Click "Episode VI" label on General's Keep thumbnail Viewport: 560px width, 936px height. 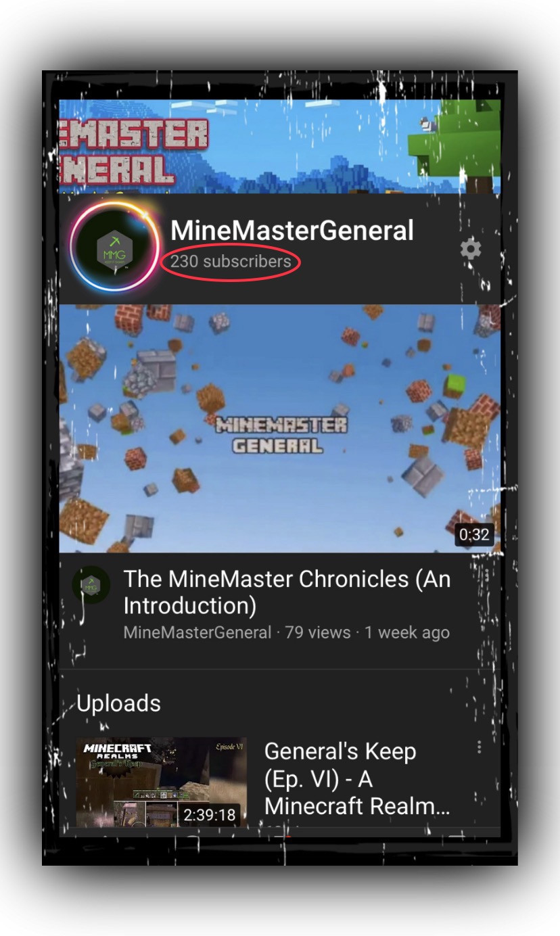[229, 747]
